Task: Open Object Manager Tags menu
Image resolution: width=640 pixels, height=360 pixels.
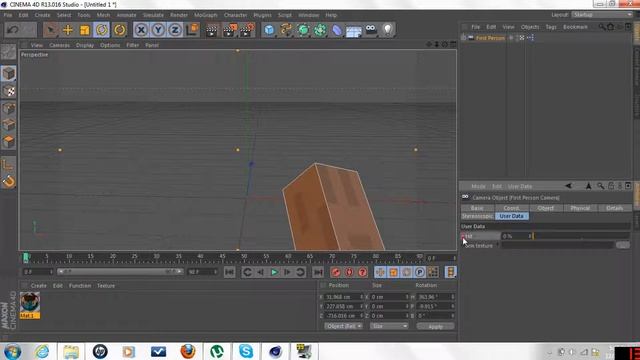Action: [551, 27]
